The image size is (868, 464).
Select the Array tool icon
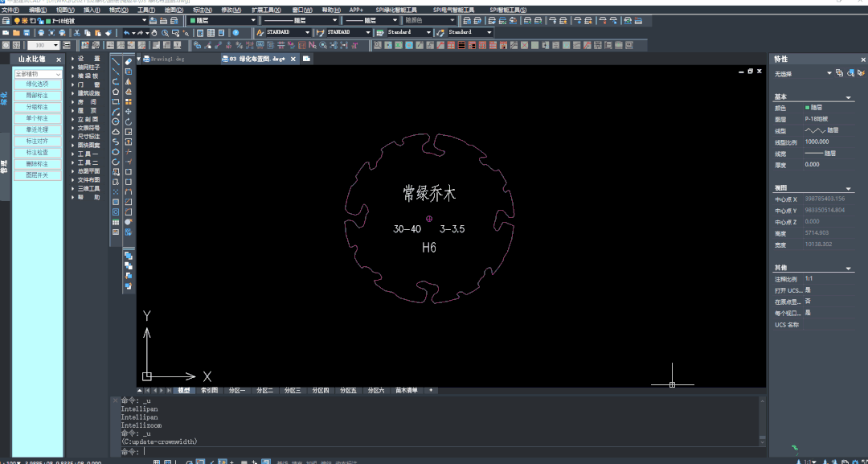point(129,102)
